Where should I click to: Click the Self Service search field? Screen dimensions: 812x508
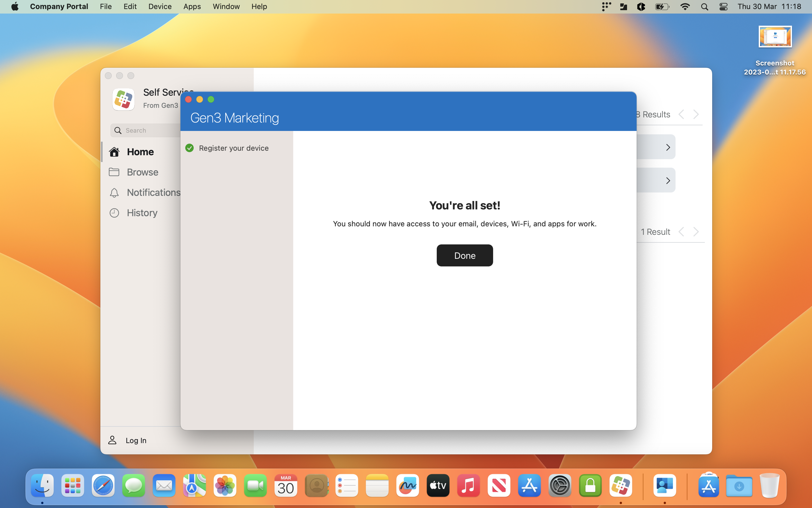click(145, 130)
